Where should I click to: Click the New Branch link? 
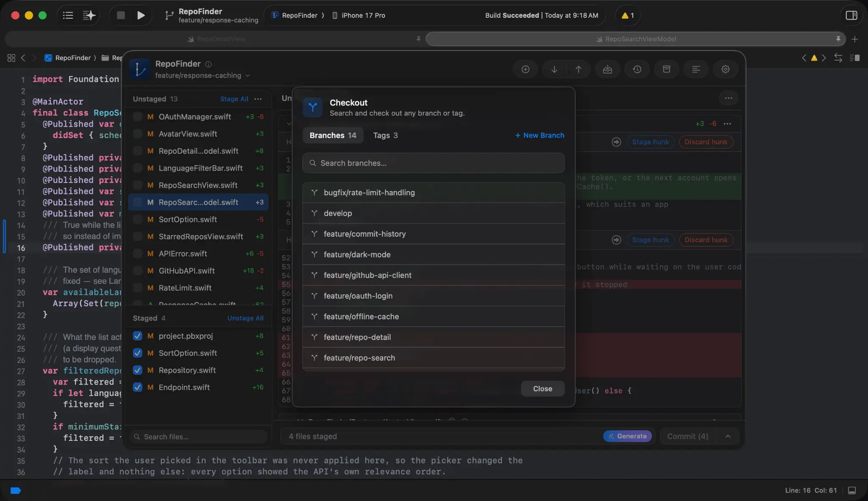click(x=540, y=135)
